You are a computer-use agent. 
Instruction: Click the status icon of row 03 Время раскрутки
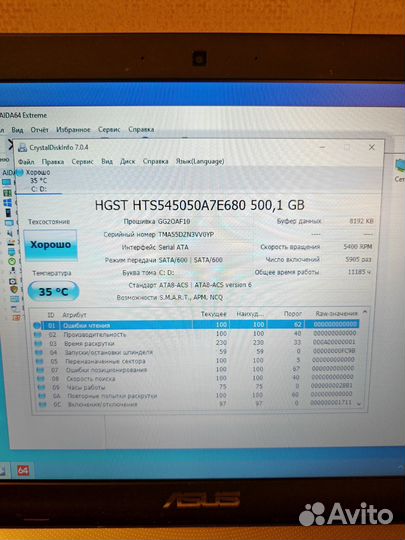(x=38, y=343)
